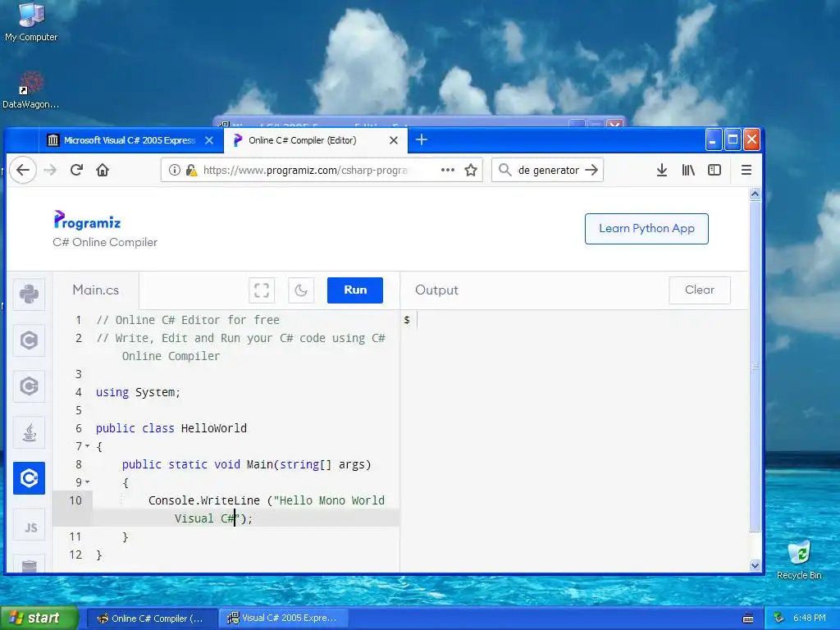
Task: Go to browser home page
Action: [x=103, y=170]
